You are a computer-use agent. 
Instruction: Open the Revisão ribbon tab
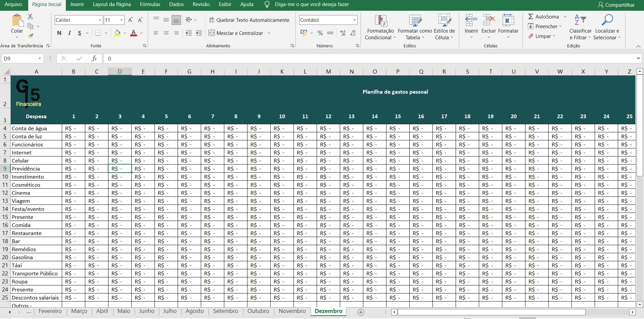coord(201,4)
